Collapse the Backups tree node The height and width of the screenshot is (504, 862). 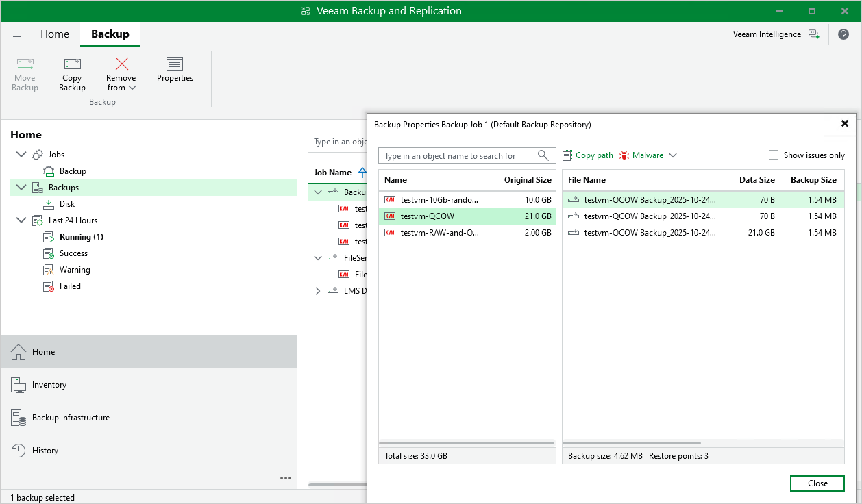click(x=21, y=188)
